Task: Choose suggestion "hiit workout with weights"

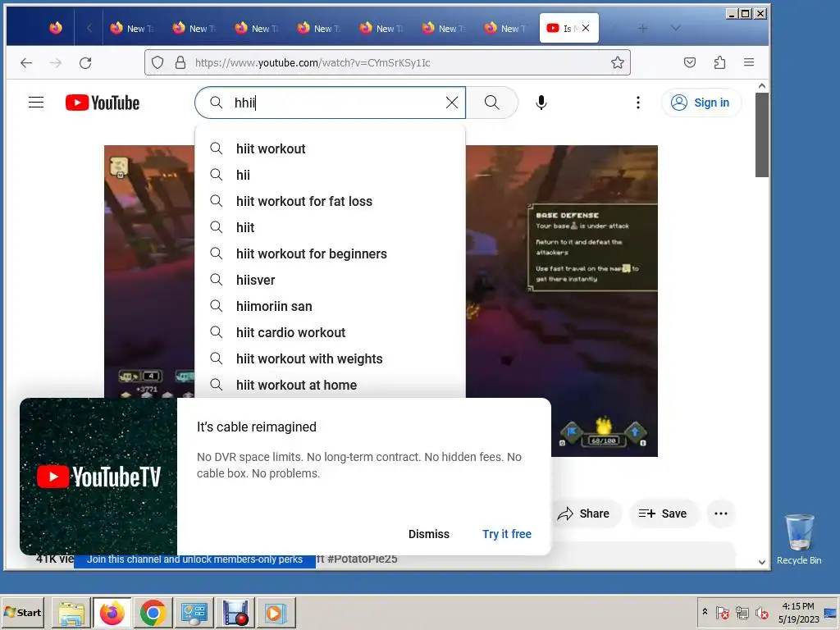Action: [330, 358]
